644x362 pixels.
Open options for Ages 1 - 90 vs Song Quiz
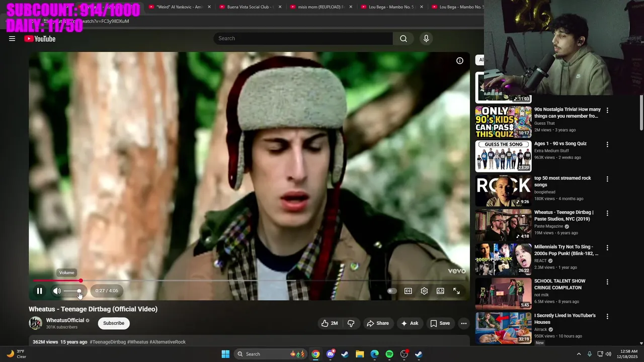point(607,144)
